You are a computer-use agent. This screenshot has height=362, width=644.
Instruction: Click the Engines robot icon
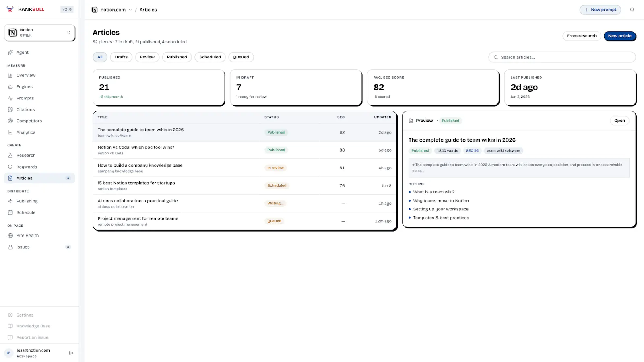(x=10, y=87)
